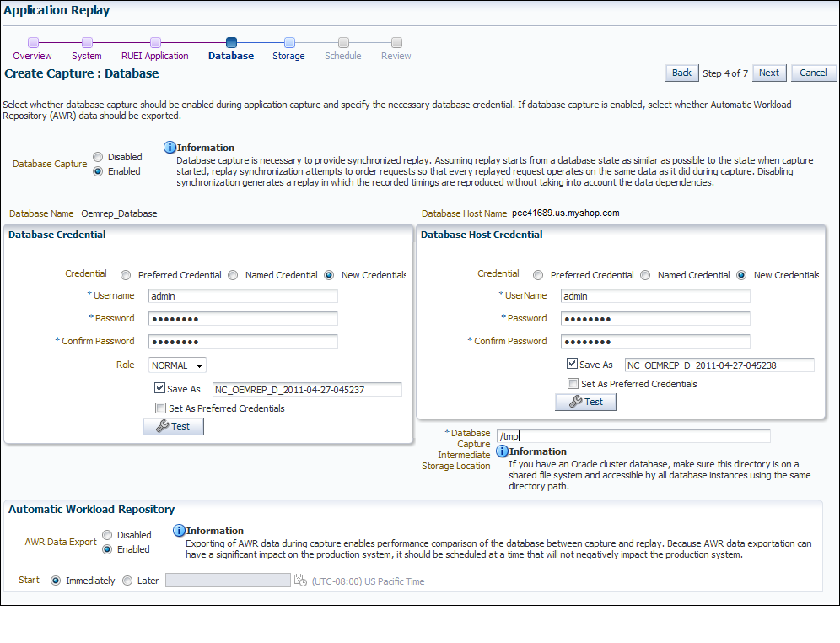Screen dimensions: 840x643
Task: Test the Database Credential
Action: click(173, 426)
